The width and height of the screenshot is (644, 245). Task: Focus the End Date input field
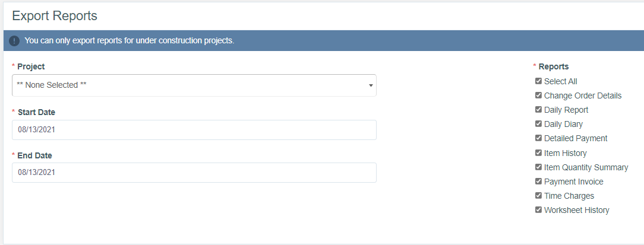coord(194,173)
